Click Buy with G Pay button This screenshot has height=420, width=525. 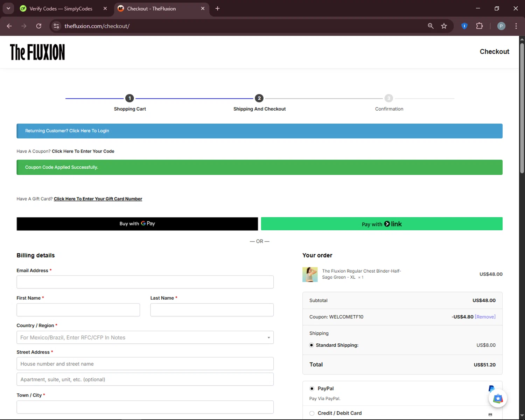(137, 224)
